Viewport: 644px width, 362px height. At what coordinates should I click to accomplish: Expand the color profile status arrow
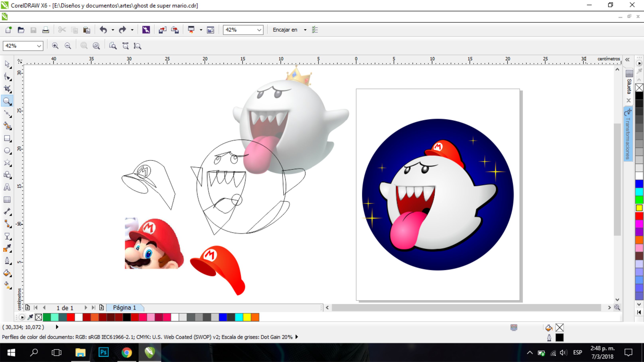click(x=297, y=337)
